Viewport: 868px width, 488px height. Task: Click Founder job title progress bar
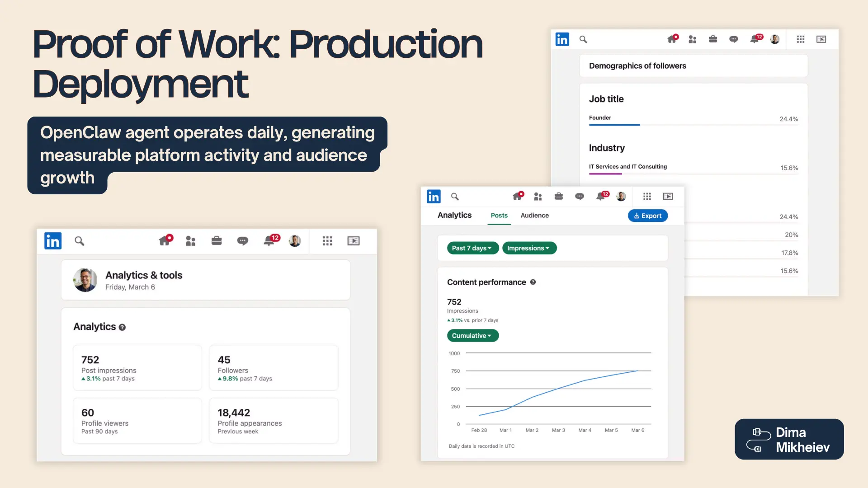pos(693,125)
